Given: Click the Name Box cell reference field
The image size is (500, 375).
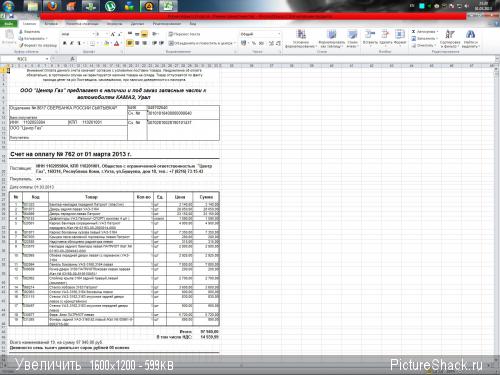Looking at the screenshot, I should pos(23,59).
